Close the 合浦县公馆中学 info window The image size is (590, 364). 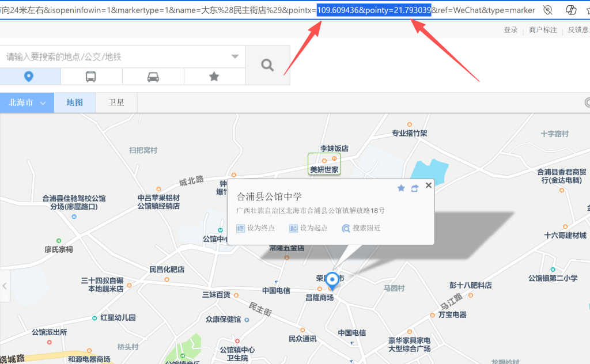click(429, 185)
